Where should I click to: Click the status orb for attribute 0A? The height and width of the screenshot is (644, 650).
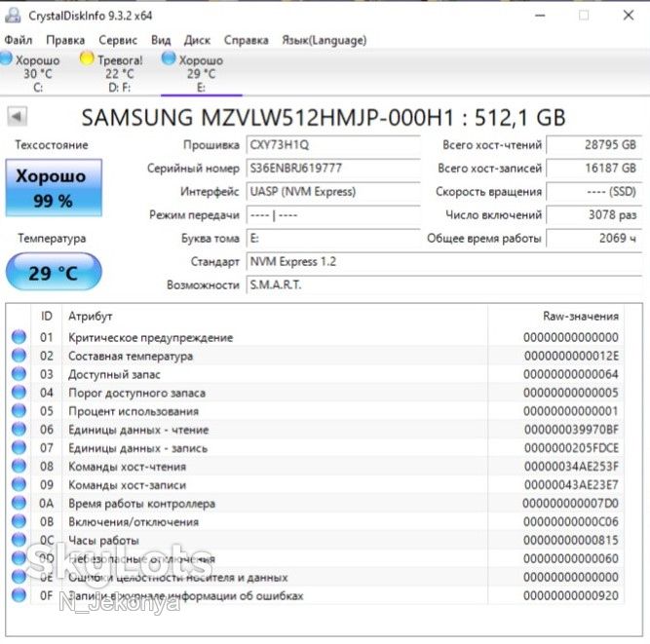(x=19, y=503)
